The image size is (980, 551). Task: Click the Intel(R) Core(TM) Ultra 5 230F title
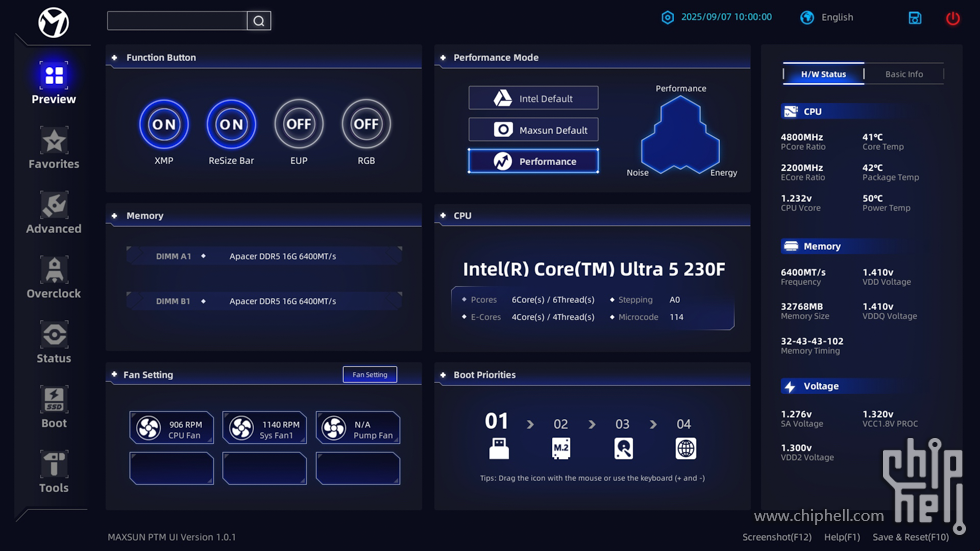coord(594,269)
